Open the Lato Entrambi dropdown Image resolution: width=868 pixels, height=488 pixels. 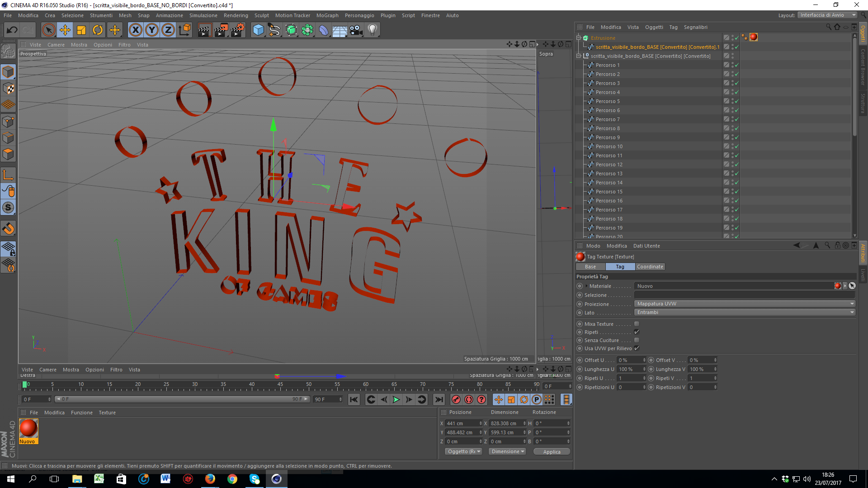pos(745,312)
